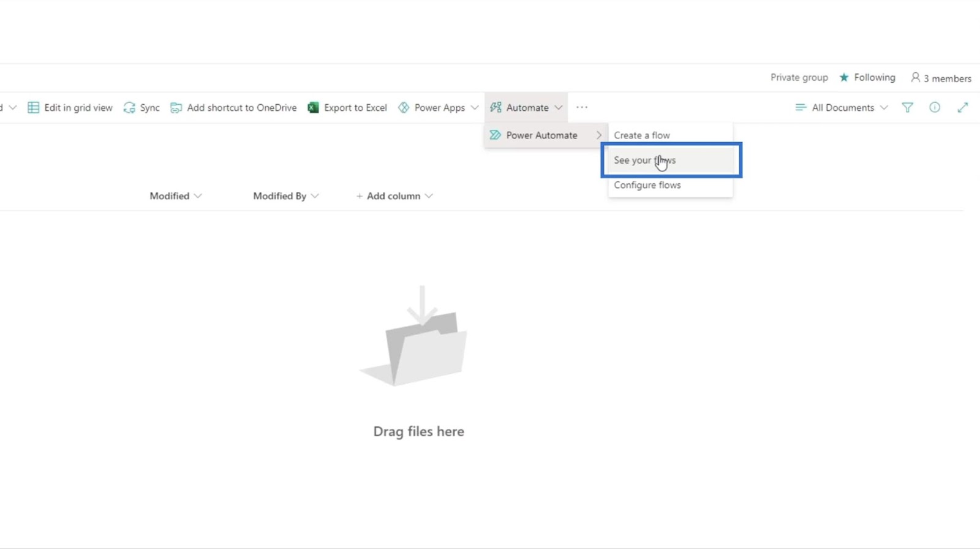This screenshot has height=549, width=980.
Task: Click the Sync icon
Action: click(x=129, y=108)
